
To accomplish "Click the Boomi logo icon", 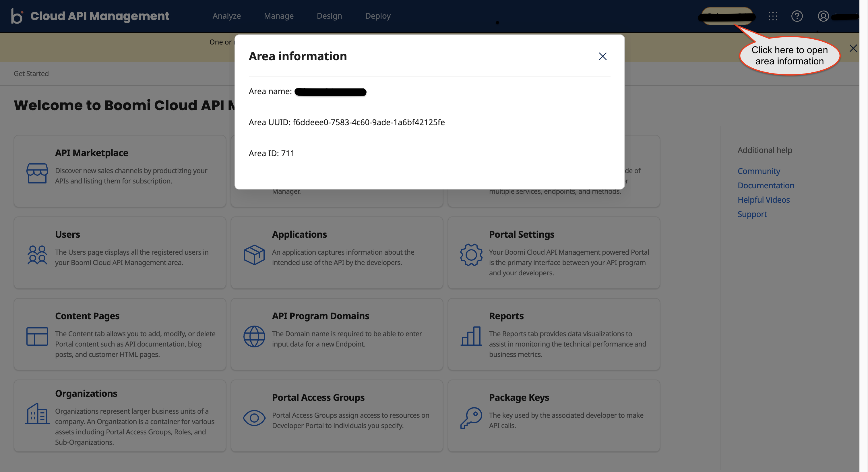I will 17,16.
